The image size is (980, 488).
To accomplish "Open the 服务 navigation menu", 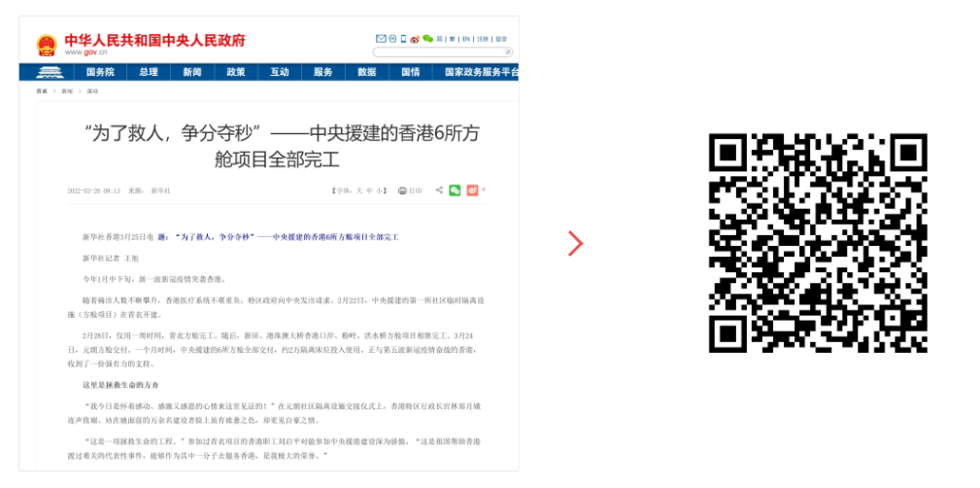I will coord(323,72).
